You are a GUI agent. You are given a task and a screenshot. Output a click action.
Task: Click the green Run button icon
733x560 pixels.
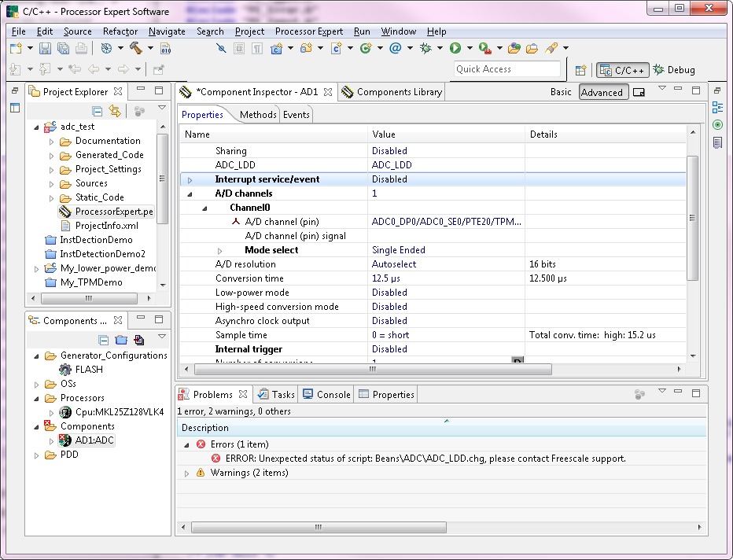click(x=455, y=49)
